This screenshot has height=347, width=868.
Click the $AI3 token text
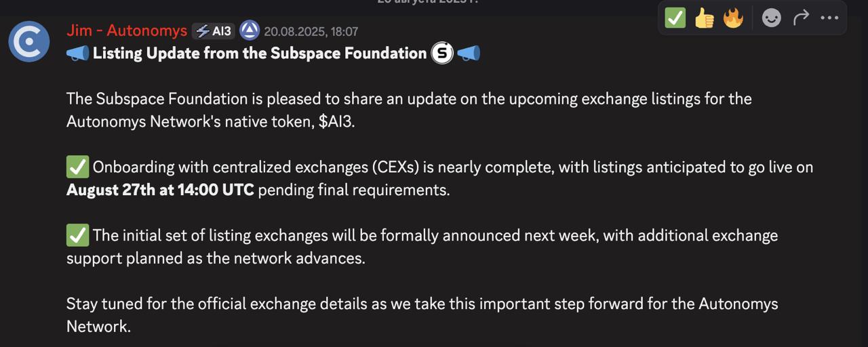point(335,122)
